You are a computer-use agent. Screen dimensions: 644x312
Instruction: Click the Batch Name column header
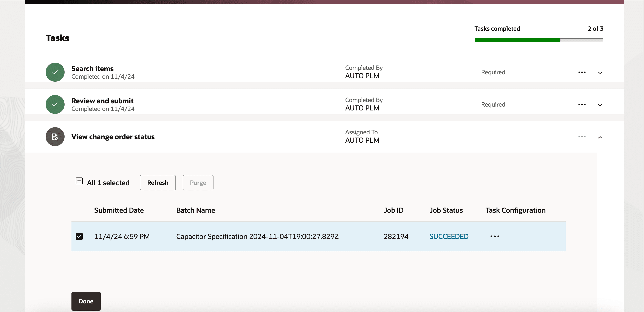(x=195, y=210)
